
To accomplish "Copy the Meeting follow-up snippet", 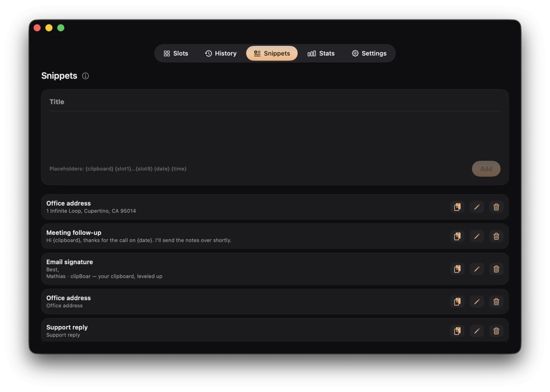I will pyautogui.click(x=457, y=236).
